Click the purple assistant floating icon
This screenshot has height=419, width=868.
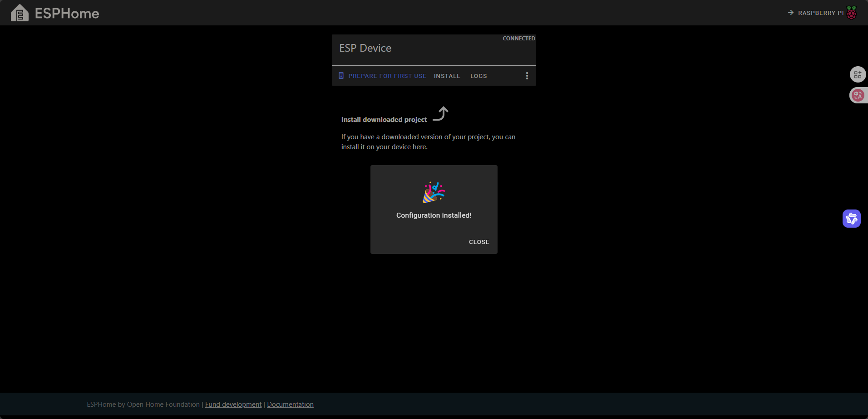(852, 219)
